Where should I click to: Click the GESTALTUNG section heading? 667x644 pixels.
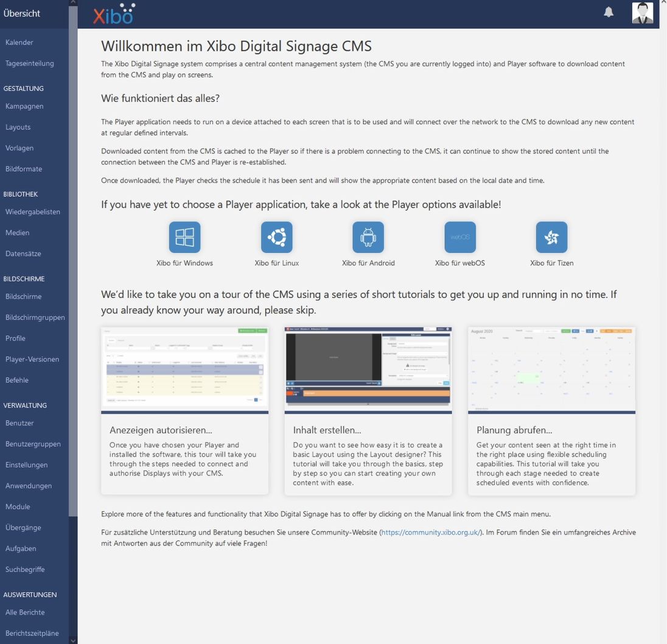pyautogui.click(x=23, y=88)
